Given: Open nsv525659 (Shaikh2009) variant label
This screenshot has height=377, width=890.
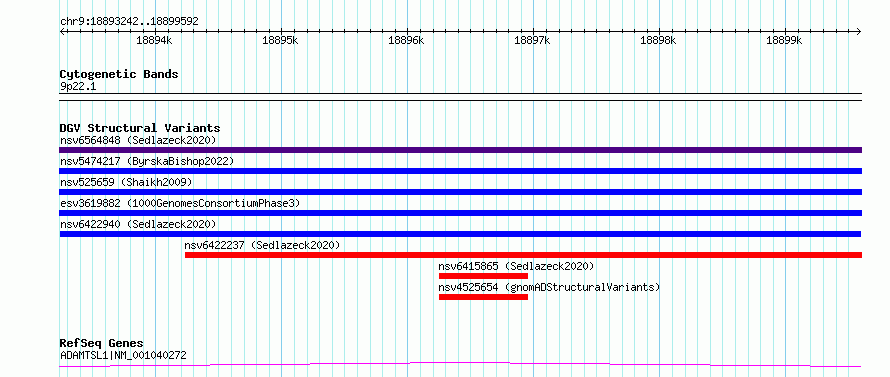Looking at the screenshot, I should pos(126,182).
